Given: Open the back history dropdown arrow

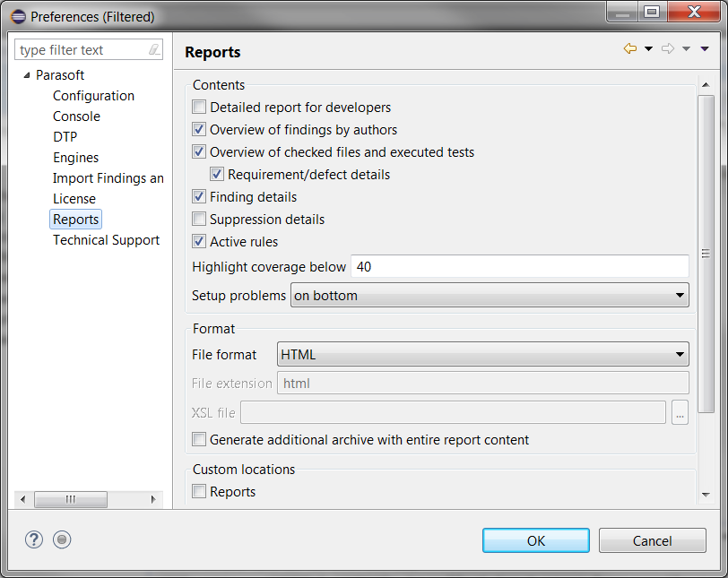Looking at the screenshot, I should pyautogui.click(x=648, y=48).
